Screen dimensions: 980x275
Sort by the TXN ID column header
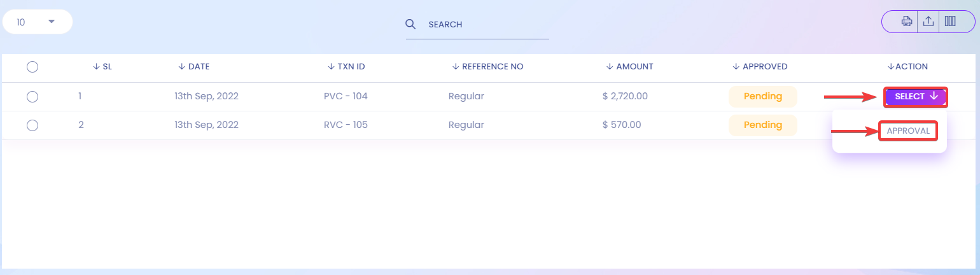[x=346, y=66]
